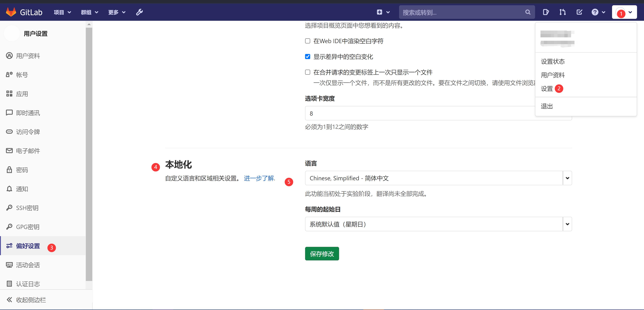Open the issues icon in navbar

546,12
